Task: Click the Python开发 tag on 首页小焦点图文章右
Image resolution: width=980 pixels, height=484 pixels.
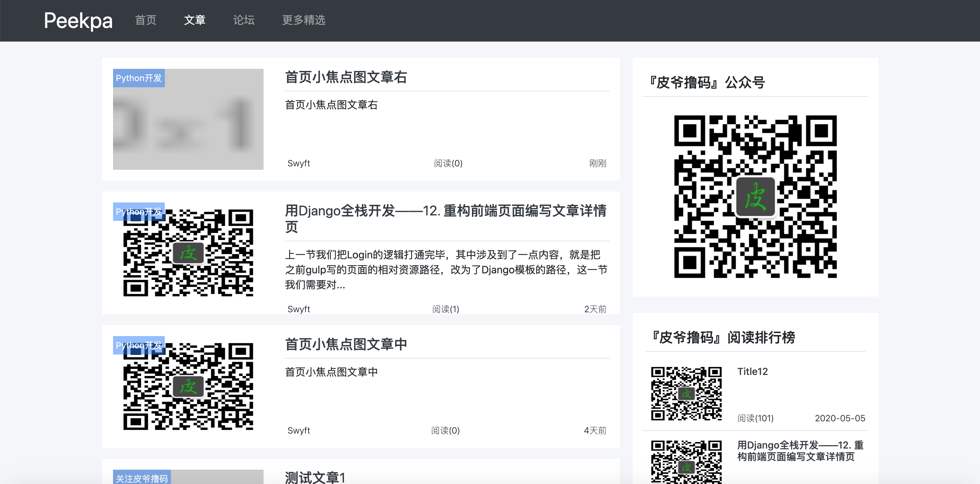Action: coord(139,78)
